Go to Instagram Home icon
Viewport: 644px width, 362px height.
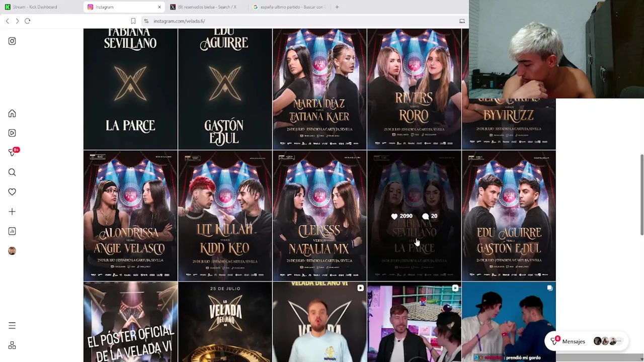point(12,114)
